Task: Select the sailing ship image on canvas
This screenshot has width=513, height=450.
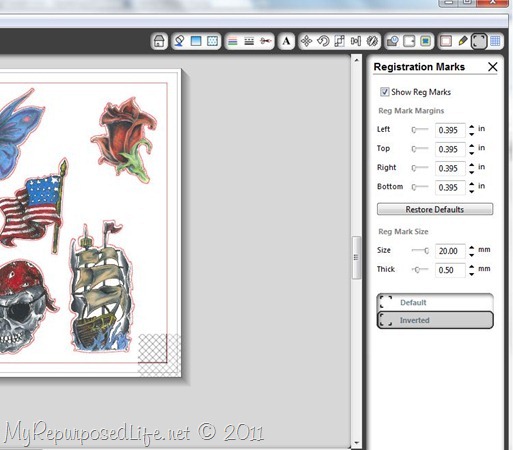Action: pyautogui.click(x=101, y=287)
